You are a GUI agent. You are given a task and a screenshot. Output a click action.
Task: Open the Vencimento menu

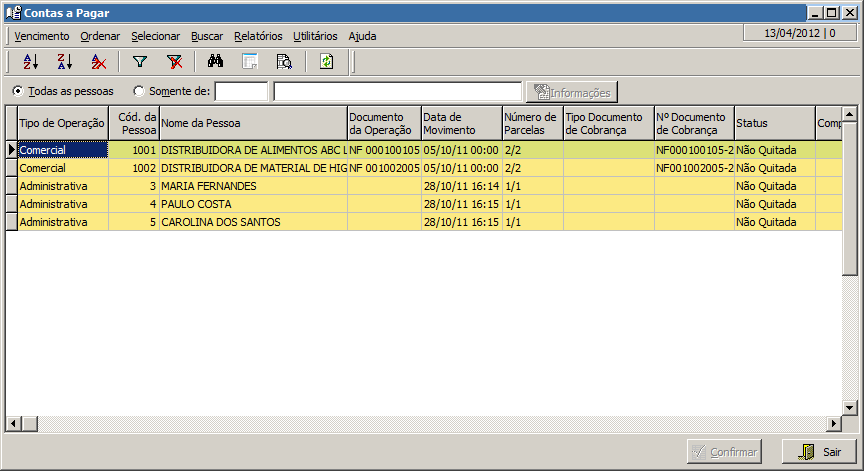pos(42,36)
